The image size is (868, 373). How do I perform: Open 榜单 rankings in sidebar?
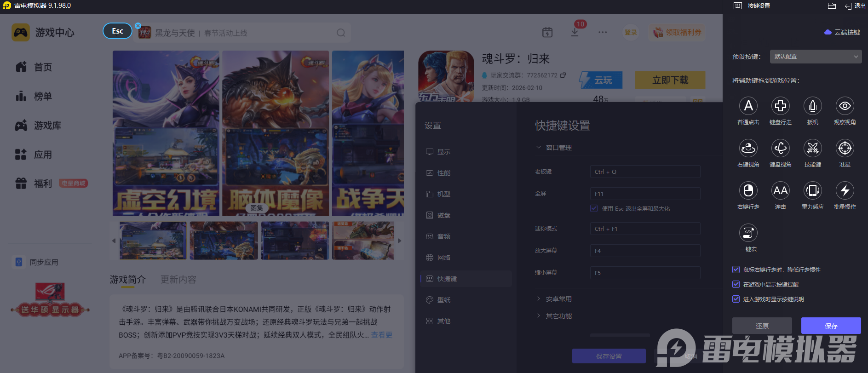pos(34,96)
